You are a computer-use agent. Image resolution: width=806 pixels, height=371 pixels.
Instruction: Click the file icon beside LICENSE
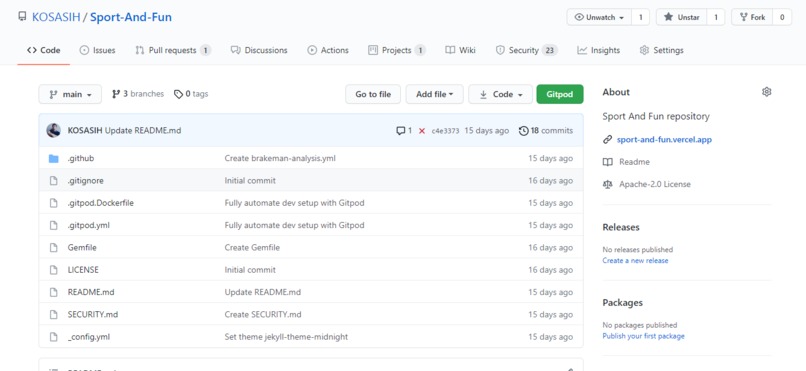pyautogui.click(x=53, y=270)
